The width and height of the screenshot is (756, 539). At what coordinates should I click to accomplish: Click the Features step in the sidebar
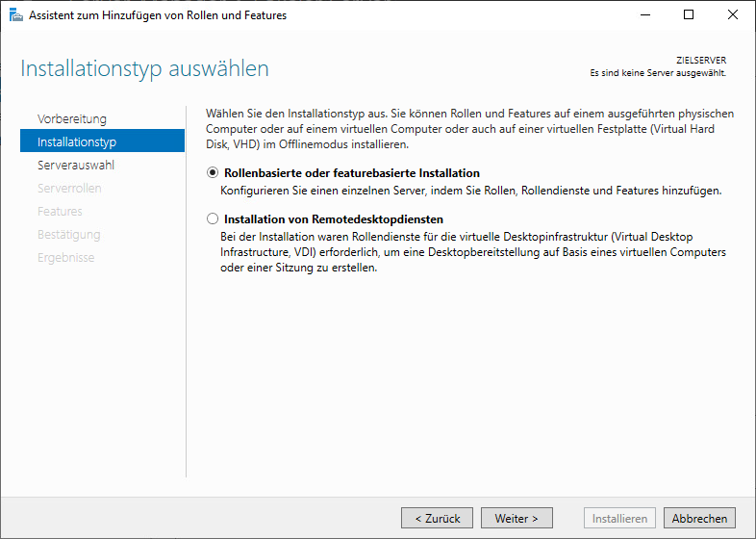[x=60, y=211]
